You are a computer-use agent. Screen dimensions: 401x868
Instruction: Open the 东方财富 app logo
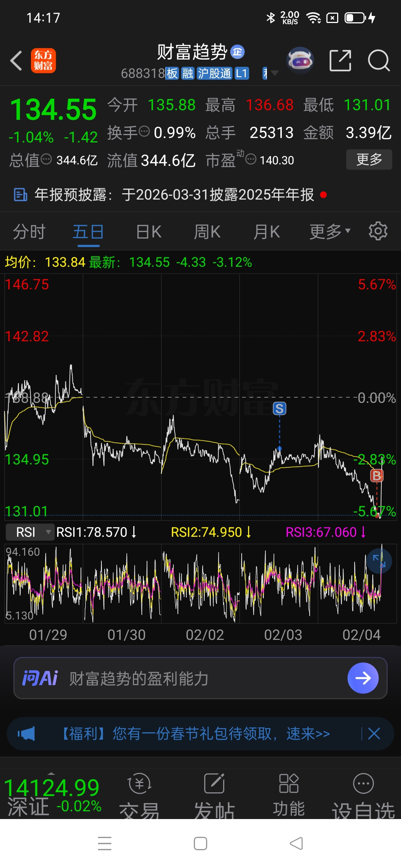(43, 60)
